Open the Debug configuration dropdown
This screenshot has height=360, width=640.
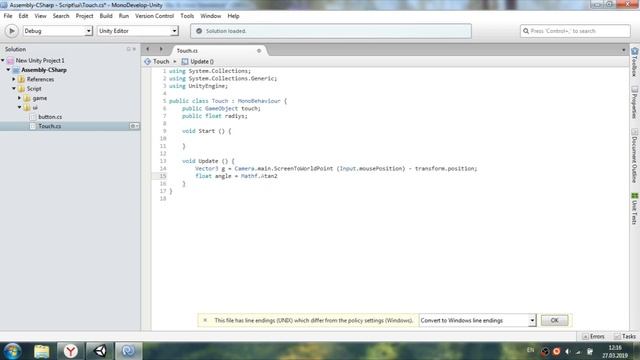pos(58,31)
